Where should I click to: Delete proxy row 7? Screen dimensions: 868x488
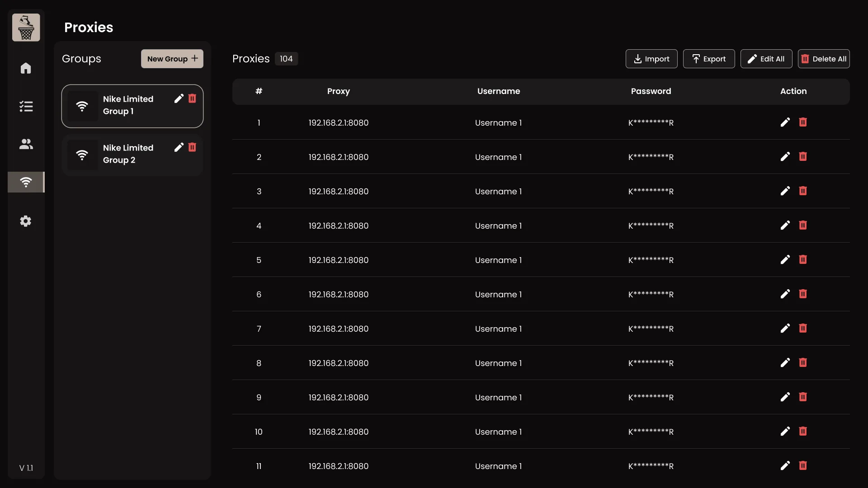click(x=803, y=328)
